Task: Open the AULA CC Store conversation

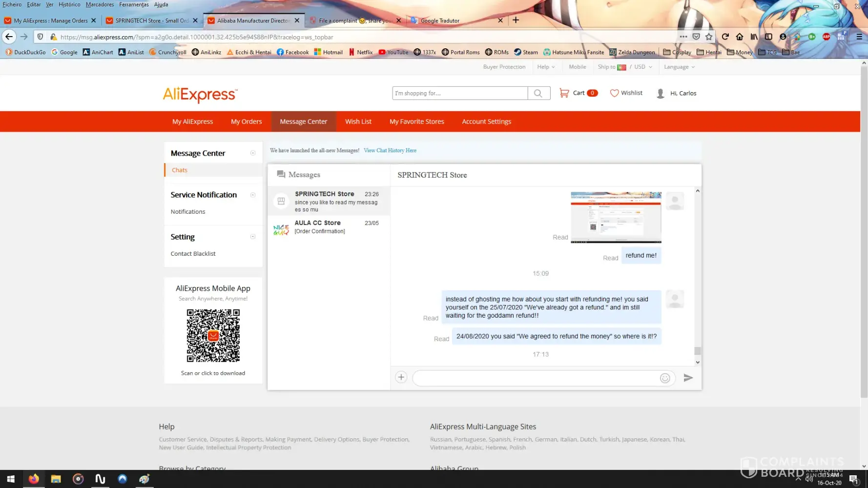Action: [329, 227]
